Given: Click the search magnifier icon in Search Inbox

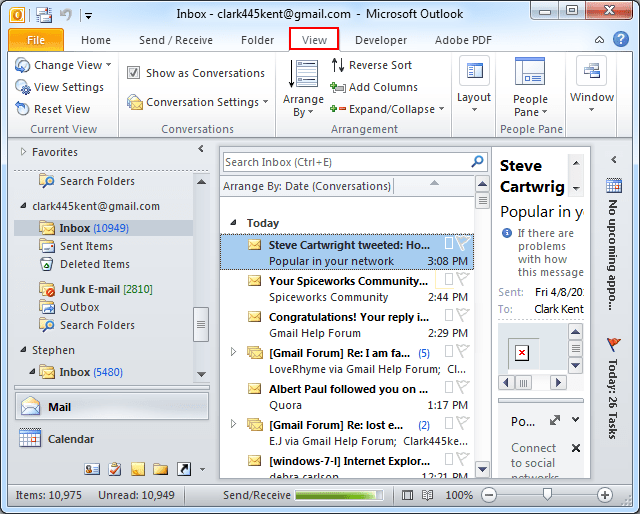Looking at the screenshot, I should click(477, 162).
